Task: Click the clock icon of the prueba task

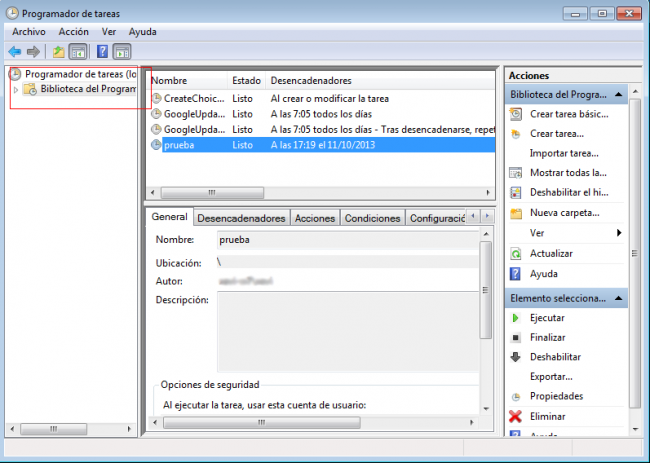Action: point(156,145)
